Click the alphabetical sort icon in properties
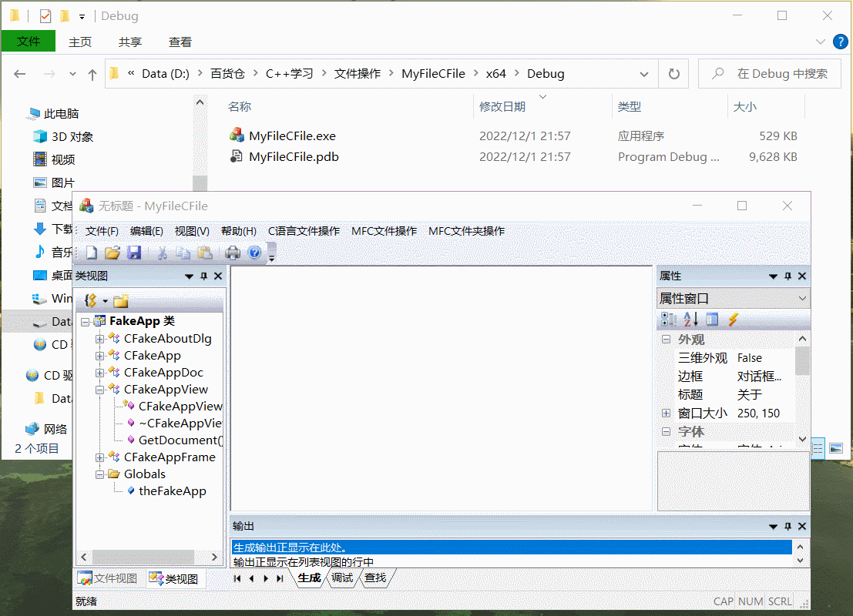 [691, 320]
